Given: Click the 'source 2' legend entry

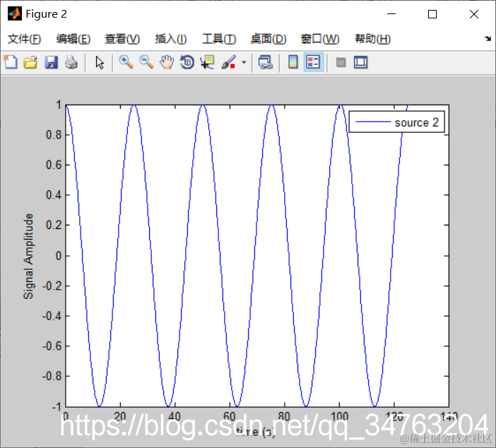Looking at the screenshot, I should 396,122.
